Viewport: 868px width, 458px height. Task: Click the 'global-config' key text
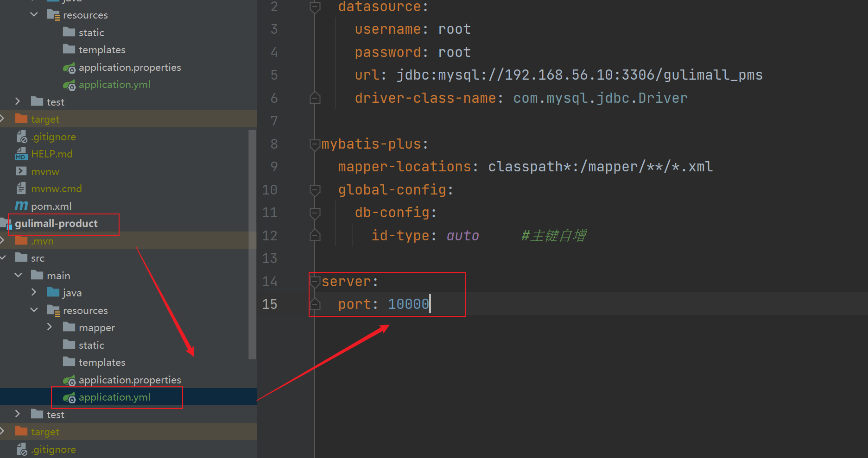pos(392,189)
